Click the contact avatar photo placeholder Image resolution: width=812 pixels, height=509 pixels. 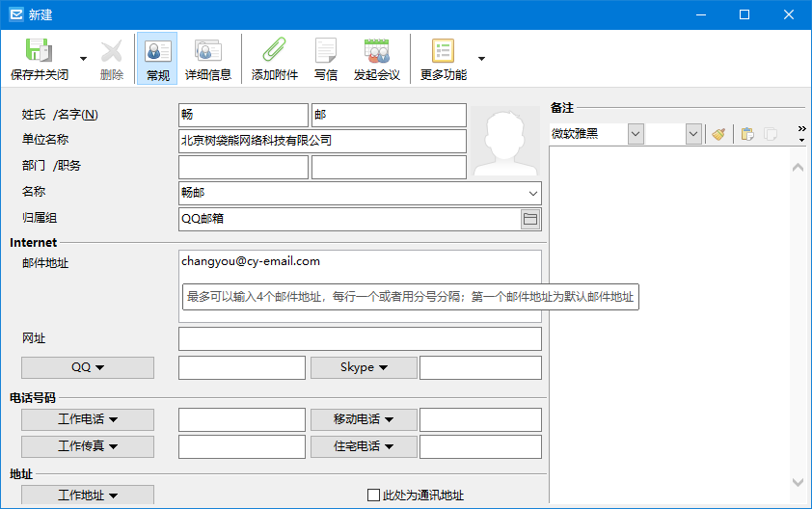click(505, 142)
